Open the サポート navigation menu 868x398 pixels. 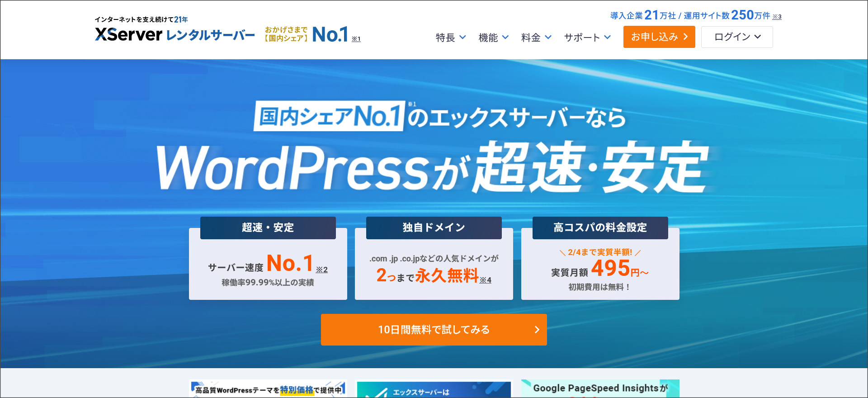[587, 38]
